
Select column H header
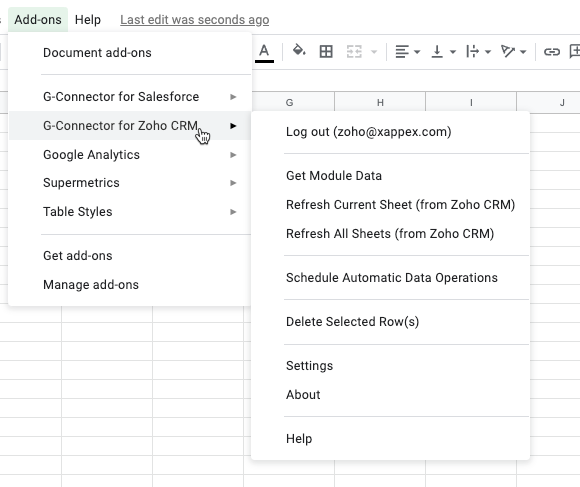[x=380, y=102]
